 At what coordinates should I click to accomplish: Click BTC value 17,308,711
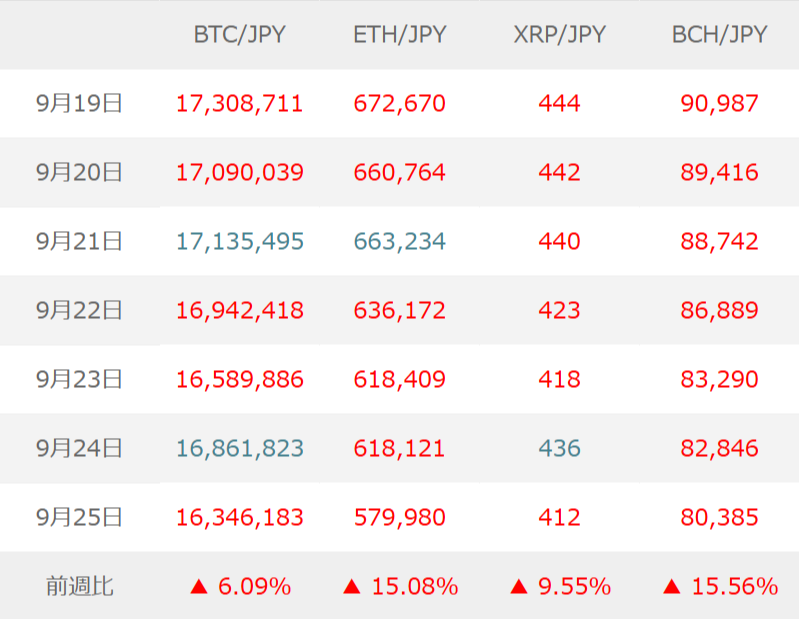pyautogui.click(x=239, y=103)
